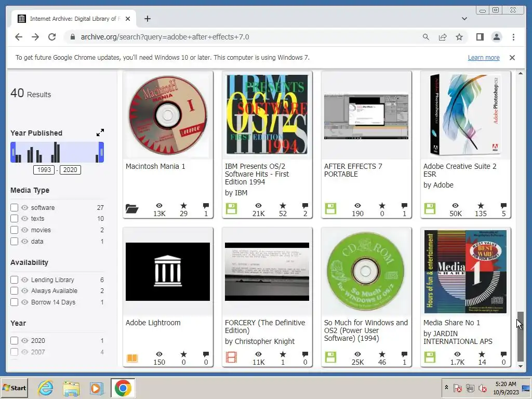Open the Learn more link
The width and height of the screenshot is (532, 399).
coord(484,58)
